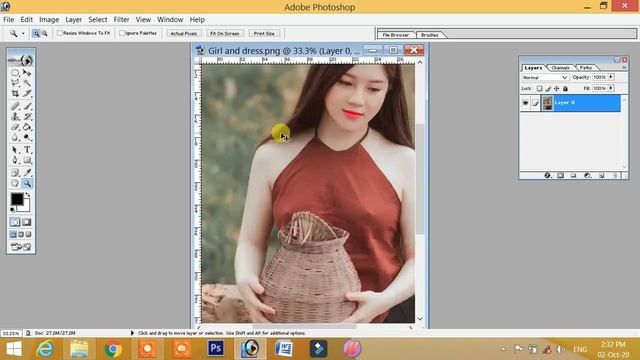Image resolution: width=640 pixels, height=360 pixels.
Task: Select Standard Screen mode in toolbox
Action: tap(13, 234)
